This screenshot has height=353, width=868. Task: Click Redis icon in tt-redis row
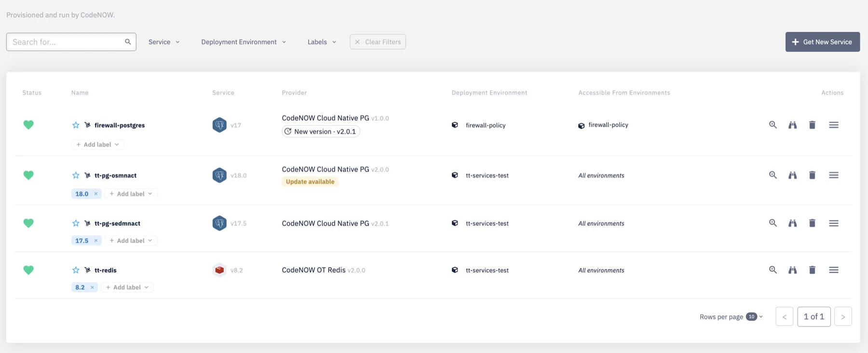(219, 270)
